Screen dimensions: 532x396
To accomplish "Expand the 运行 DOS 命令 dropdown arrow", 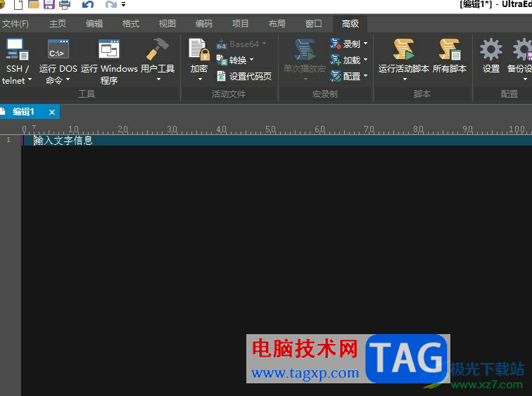I will tap(68, 80).
